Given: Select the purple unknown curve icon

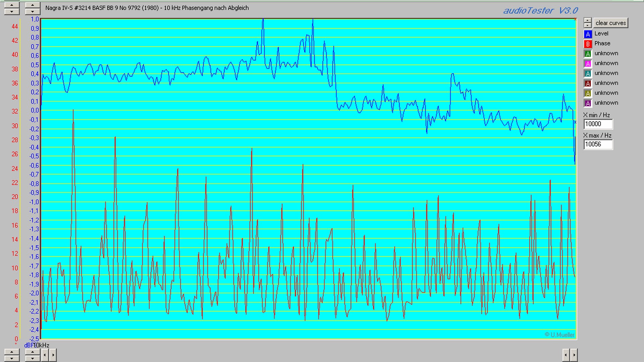Looking at the screenshot, I should click(588, 103).
